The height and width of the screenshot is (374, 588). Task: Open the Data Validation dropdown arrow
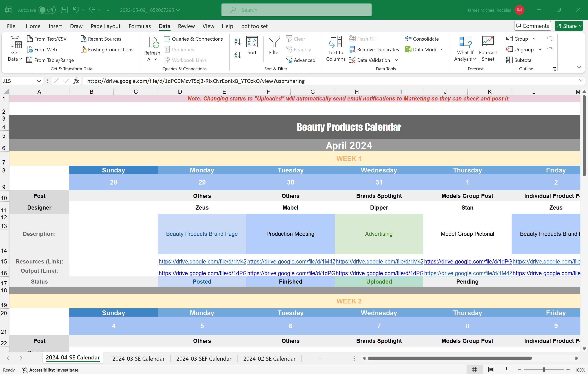click(396, 60)
